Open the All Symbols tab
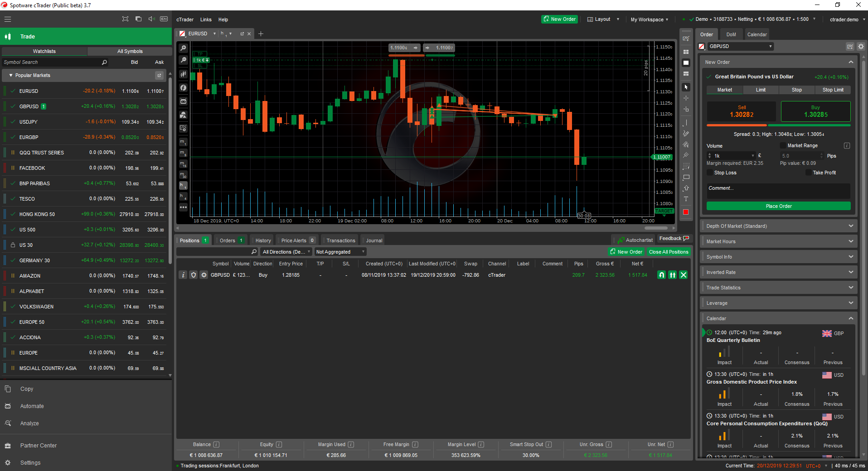The image size is (868, 471). tap(130, 51)
